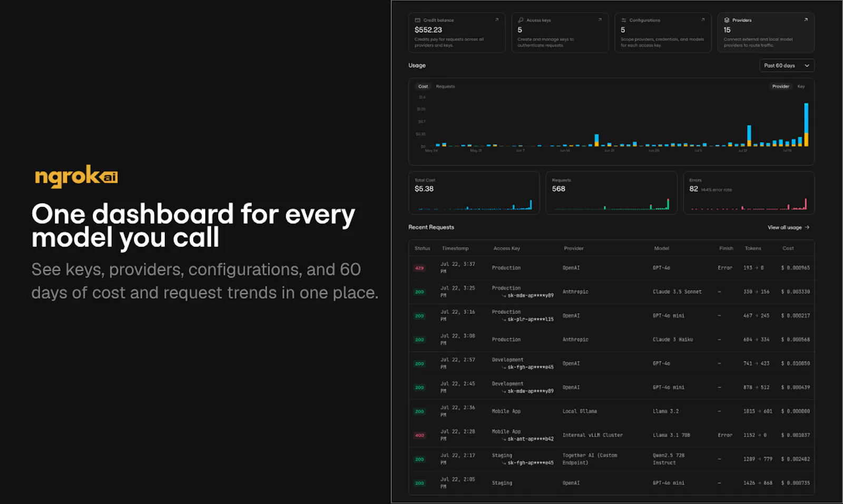The width and height of the screenshot is (843, 504).
Task: Click the Jul 22, 3:37 PM timestamp
Action: (x=458, y=268)
